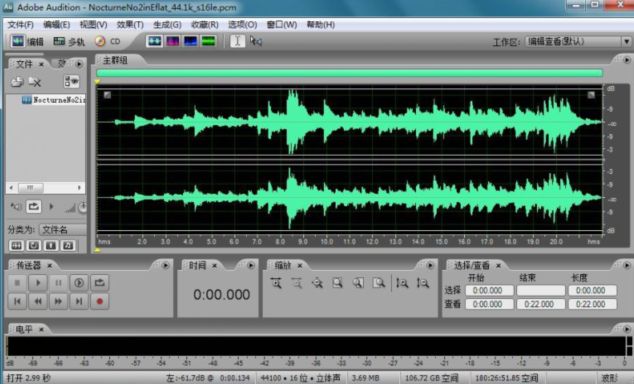Click the green horizontal zoom bar above waveform
The image size is (634, 384).
(x=350, y=73)
